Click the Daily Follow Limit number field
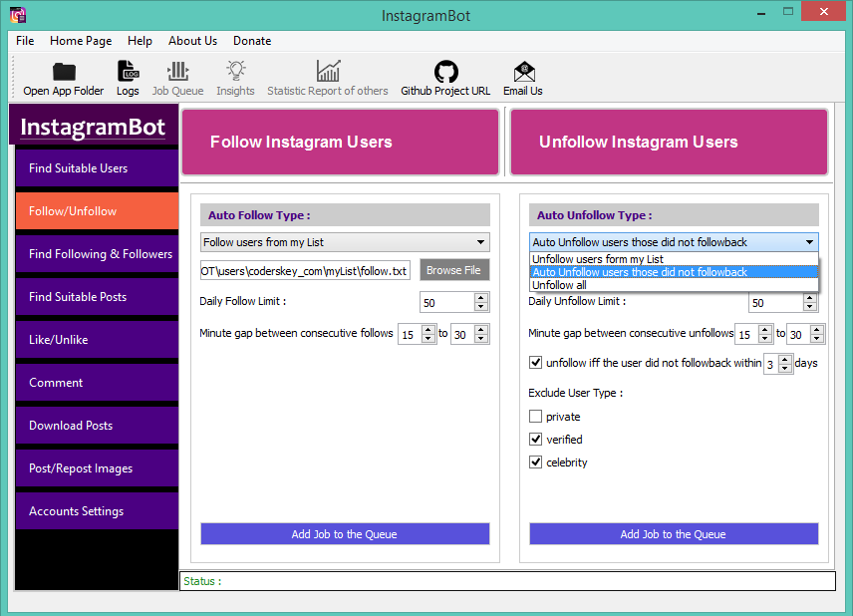 click(x=445, y=302)
